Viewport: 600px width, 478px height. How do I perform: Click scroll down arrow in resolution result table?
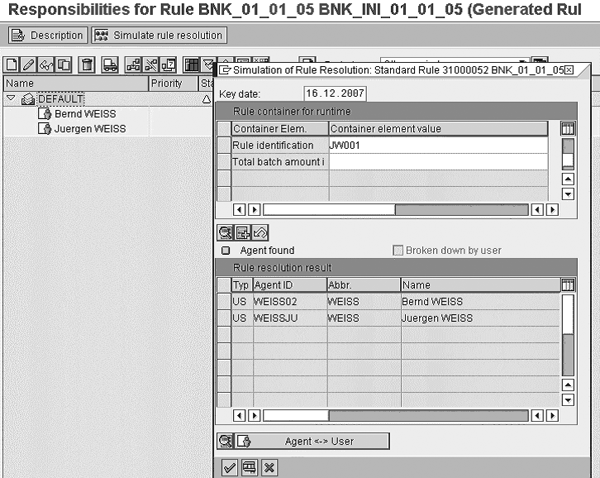pyautogui.click(x=568, y=400)
